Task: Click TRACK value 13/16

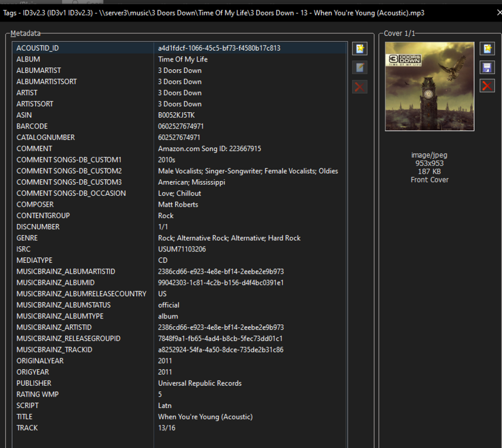Action: point(167,428)
